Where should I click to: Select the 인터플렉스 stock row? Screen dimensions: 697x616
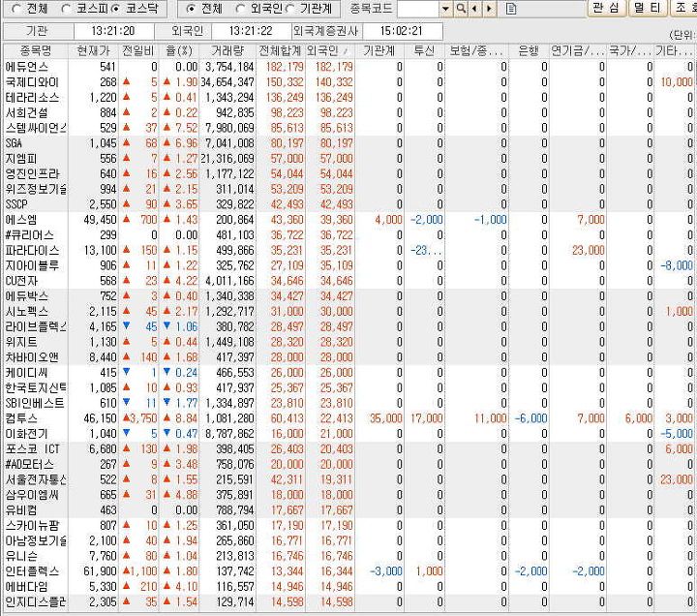pos(348,571)
